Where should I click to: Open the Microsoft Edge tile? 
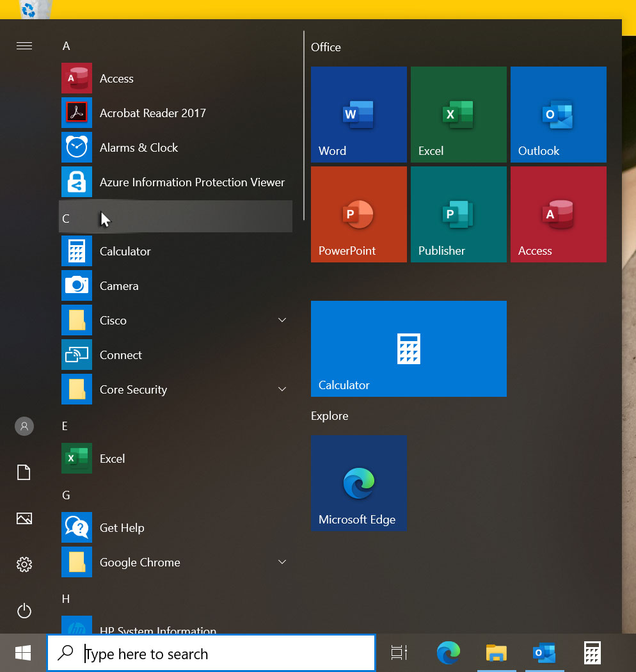[358, 483]
